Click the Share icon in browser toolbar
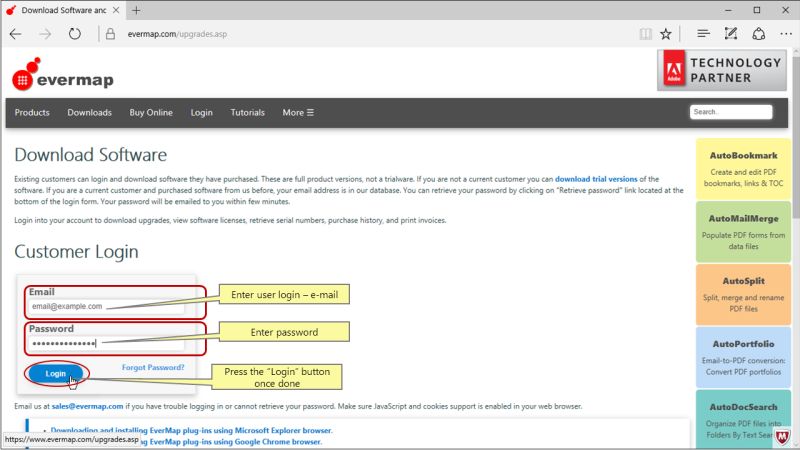Viewport: 800px width, 450px height. [x=759, y=34]
